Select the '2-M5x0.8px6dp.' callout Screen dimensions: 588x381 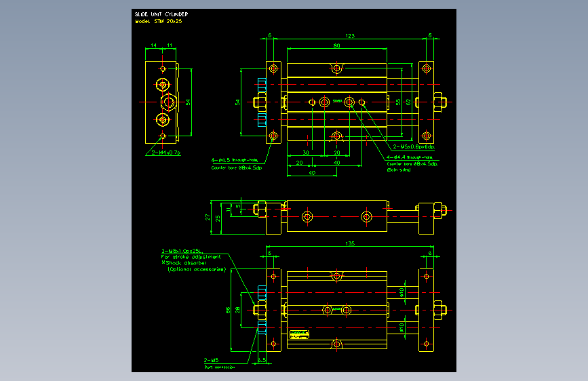click(x=414, y=146)
